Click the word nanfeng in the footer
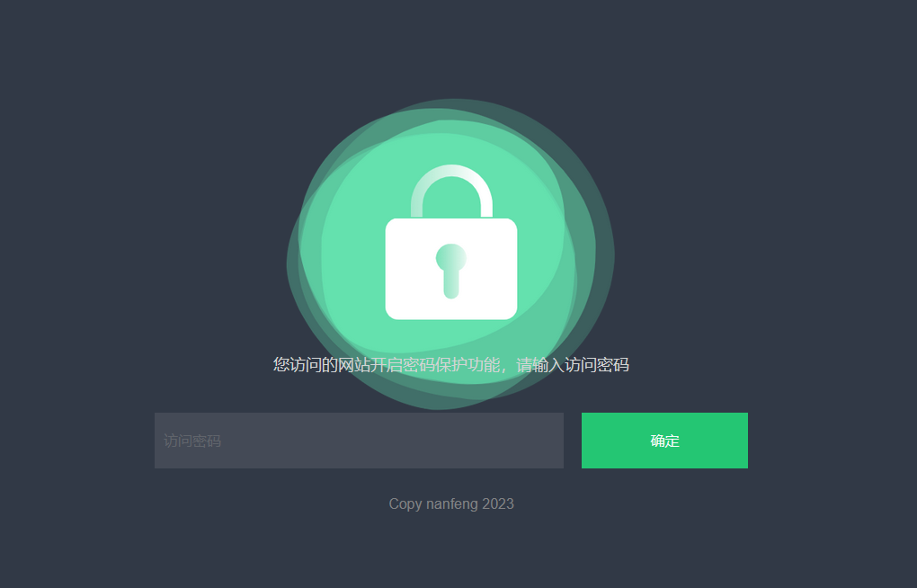 tap(452, 503)
